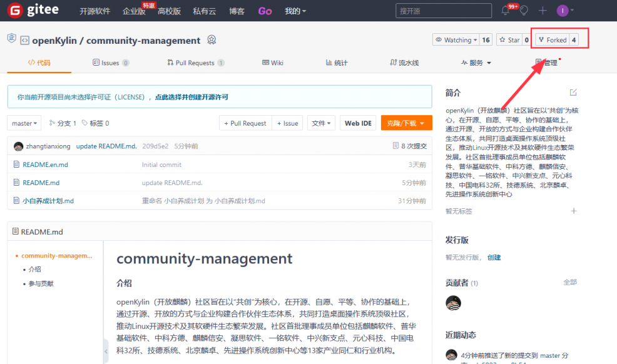
Task: Open the Wiki tab
Action: pos(273,63)
